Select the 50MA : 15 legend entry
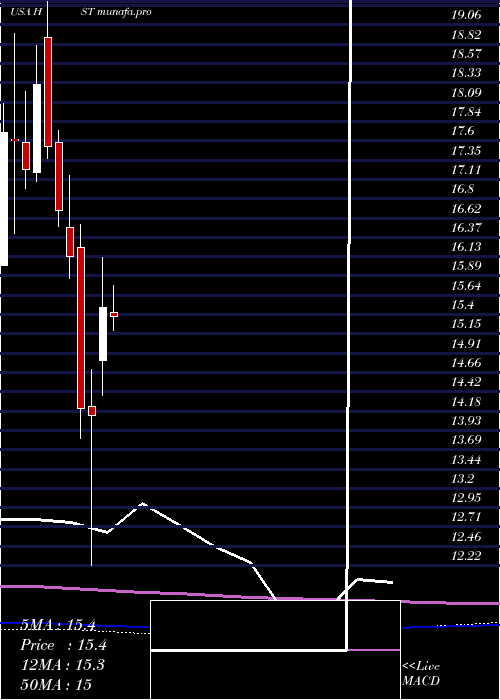Image resolution: width=500 pixels, height=700 pixels. point(56,684)
